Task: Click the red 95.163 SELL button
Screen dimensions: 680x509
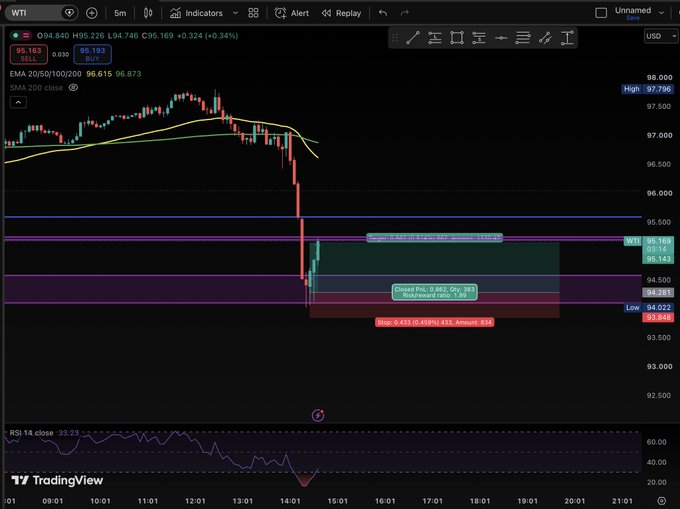Action: 29,54
